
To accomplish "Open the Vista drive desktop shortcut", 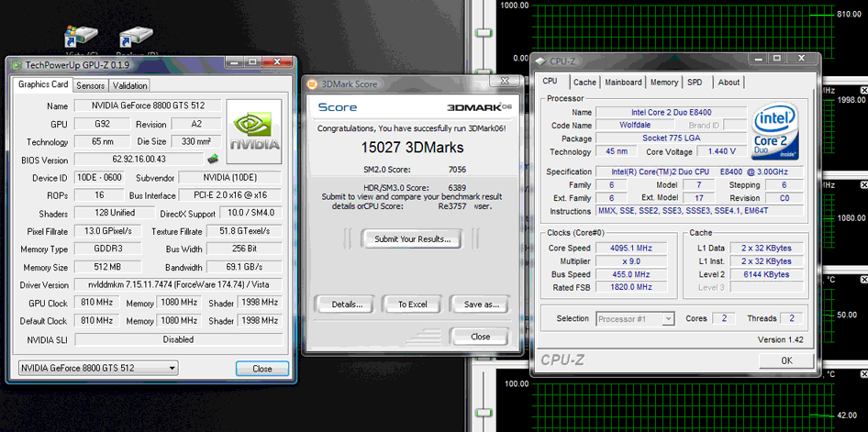I will click(75, 39).
